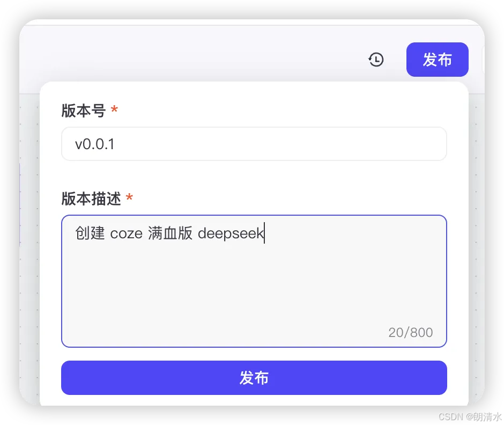
Task: Focus the 版本号 input field
Action: coord(254,144)
